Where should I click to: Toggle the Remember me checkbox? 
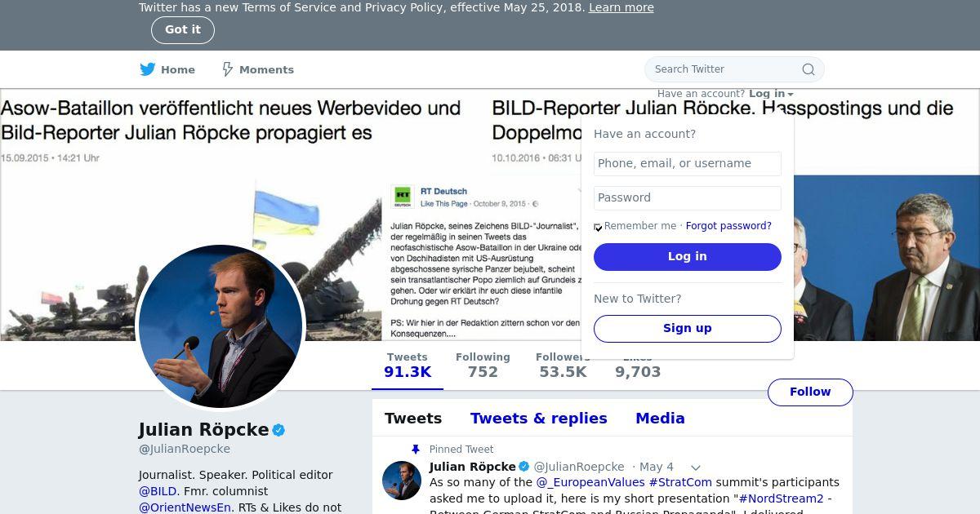pos(598,227)
